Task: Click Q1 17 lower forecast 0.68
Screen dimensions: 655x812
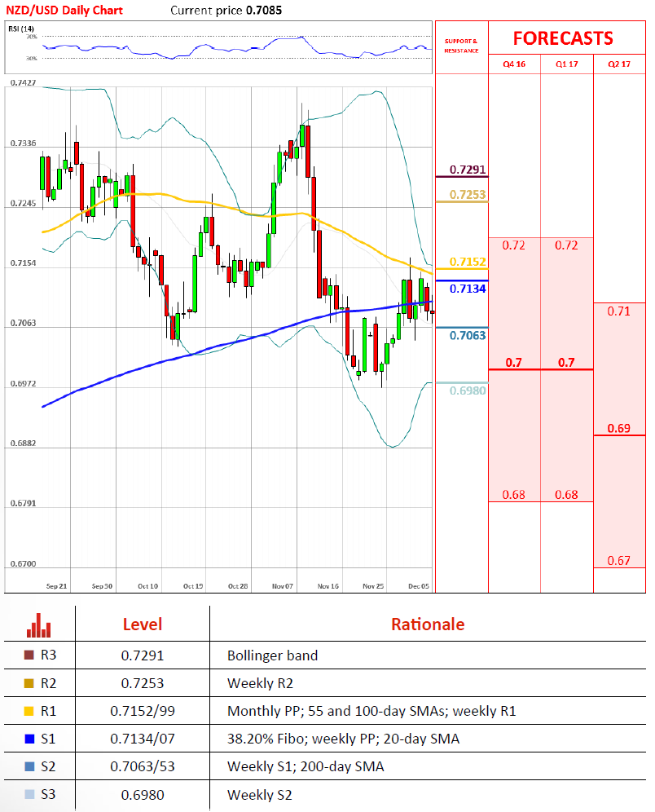Action: pos(566,495)
